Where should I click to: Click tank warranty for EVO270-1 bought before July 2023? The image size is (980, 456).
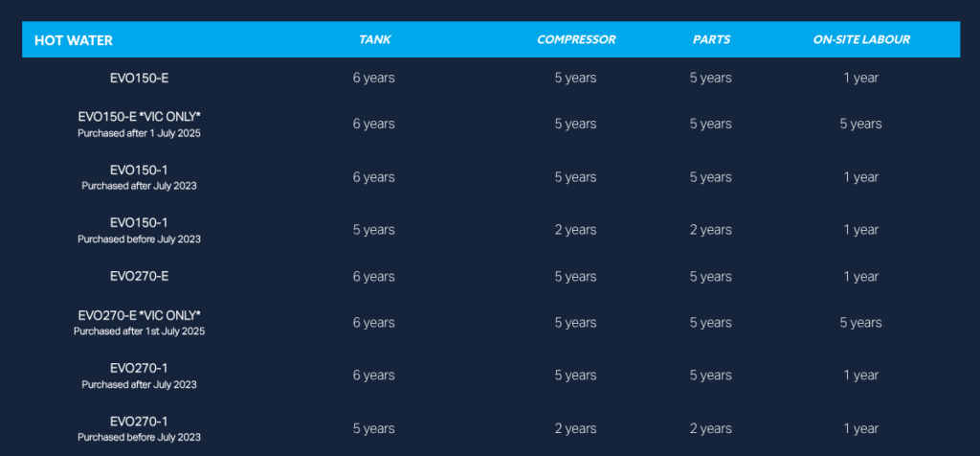click(x=373, y=428)
